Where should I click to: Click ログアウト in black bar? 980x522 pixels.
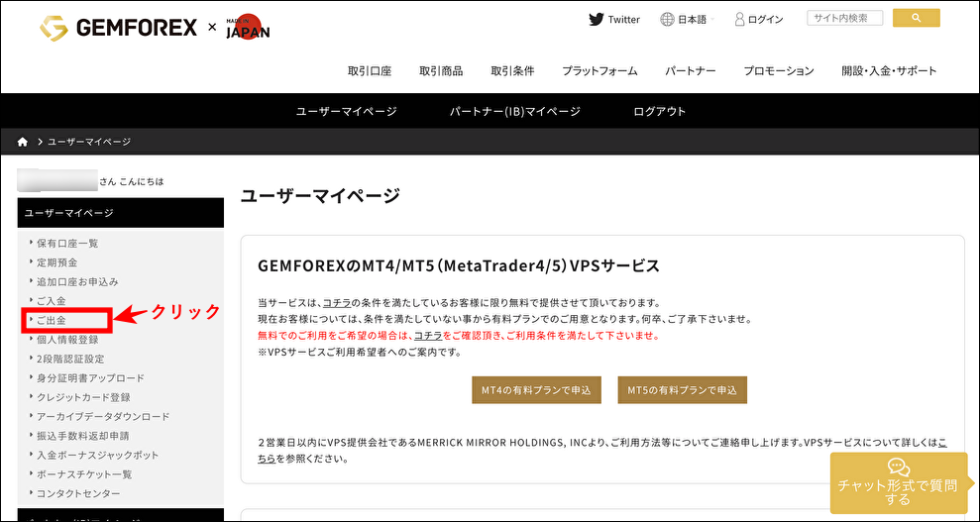659,111
